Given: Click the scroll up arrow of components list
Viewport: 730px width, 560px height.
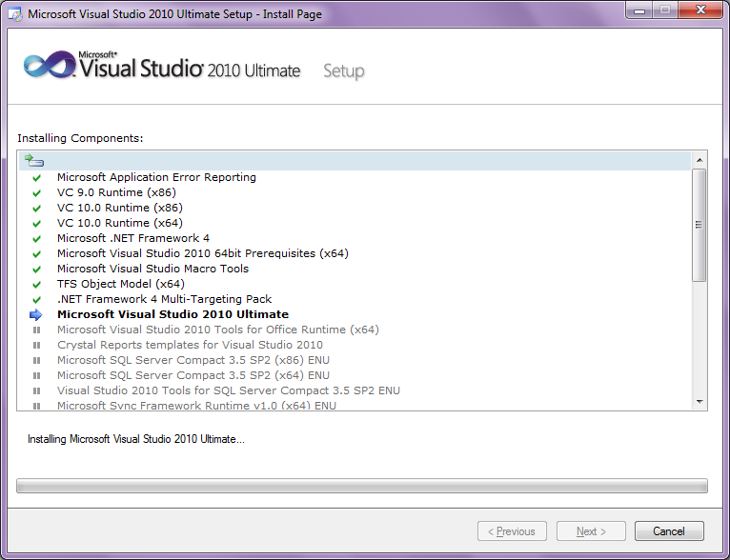Looking at the screenshot, I should 700,160.
